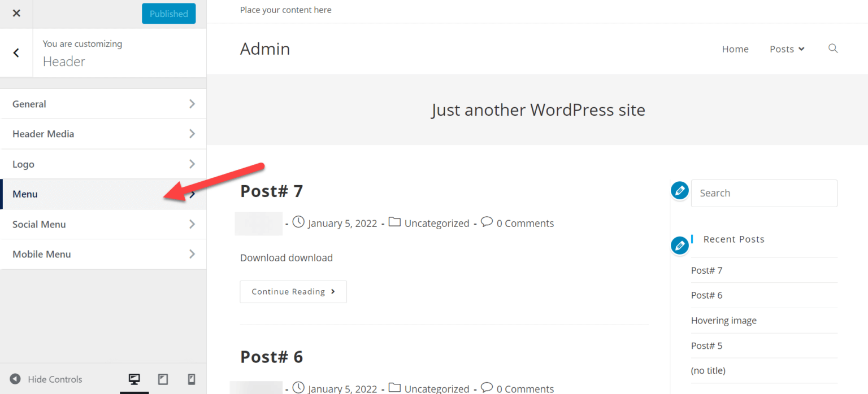Screen dimensions: 868x394
Task: Switch preview to tablet view
Action: tap(163, 379)
